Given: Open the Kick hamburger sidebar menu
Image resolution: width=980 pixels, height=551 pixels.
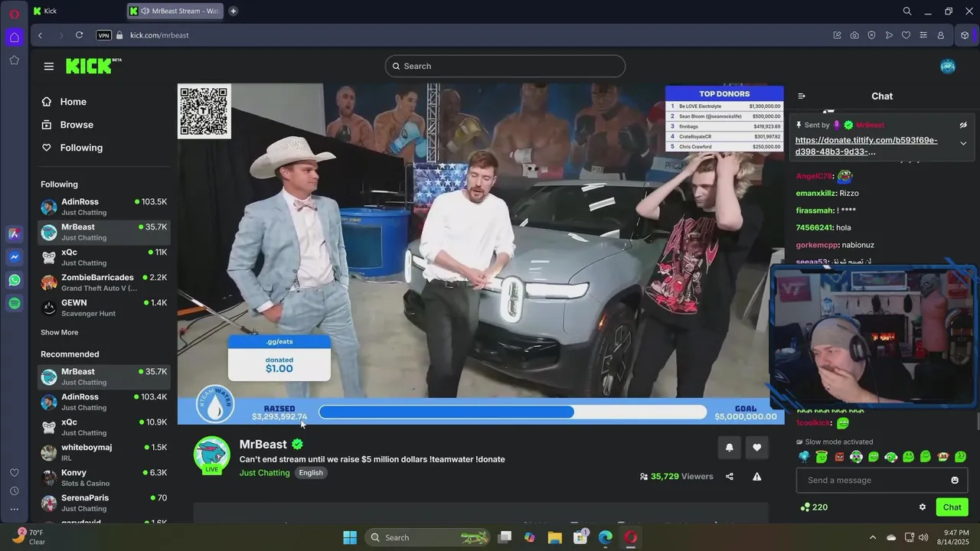Looking at the screenshot, I should click(49, 67).
